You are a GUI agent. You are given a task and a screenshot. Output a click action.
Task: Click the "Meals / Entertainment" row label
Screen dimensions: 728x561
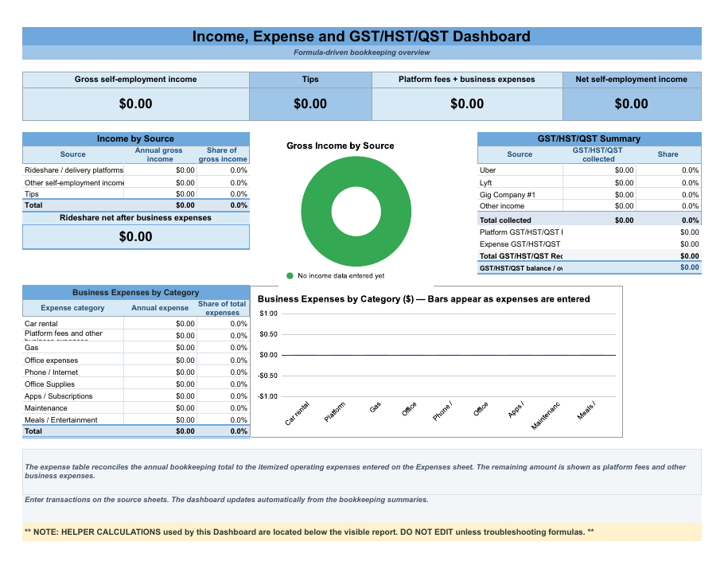pos(60,420)
